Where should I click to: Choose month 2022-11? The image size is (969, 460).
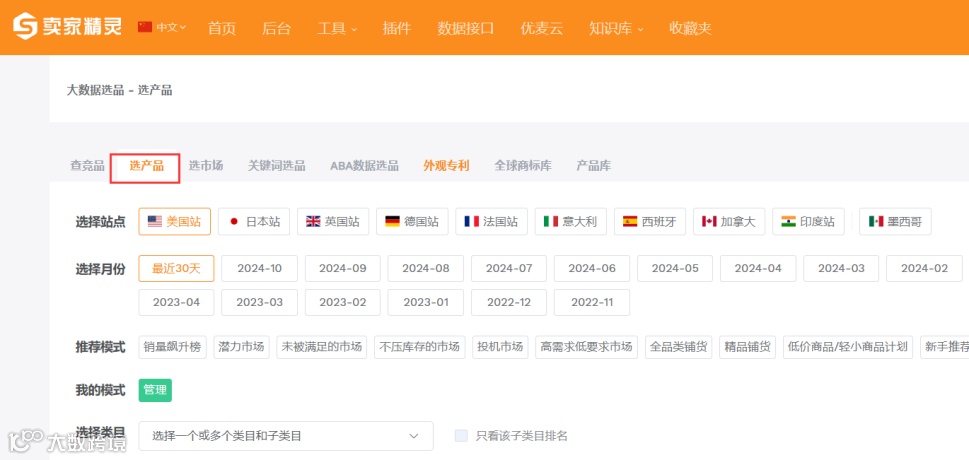(x=591, y=302)
